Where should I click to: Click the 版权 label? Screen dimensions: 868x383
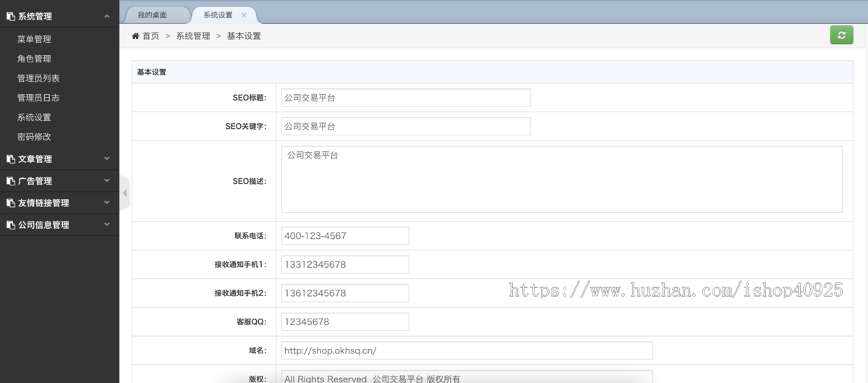[x=258, y=378]
